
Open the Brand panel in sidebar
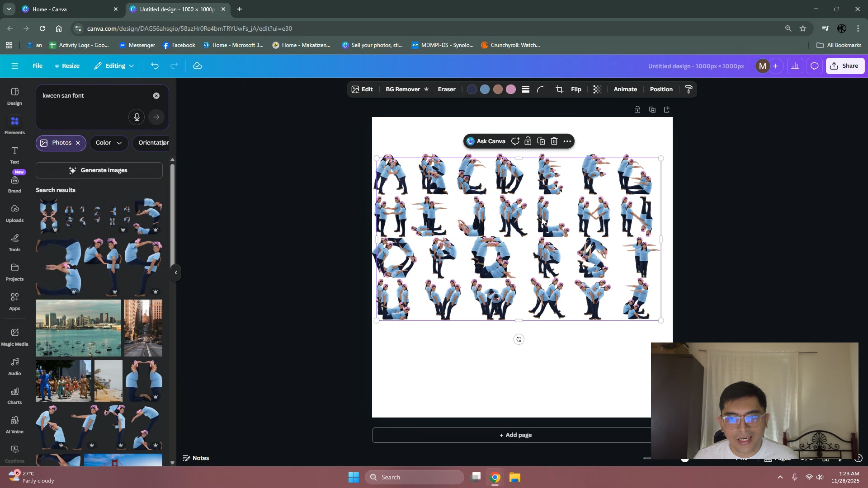pos(14,184)
